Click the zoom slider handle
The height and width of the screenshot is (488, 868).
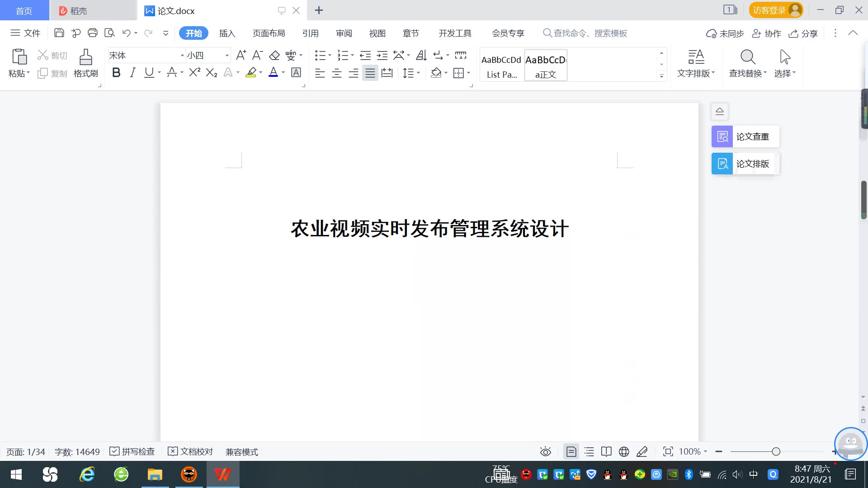(x=776, y=451)
